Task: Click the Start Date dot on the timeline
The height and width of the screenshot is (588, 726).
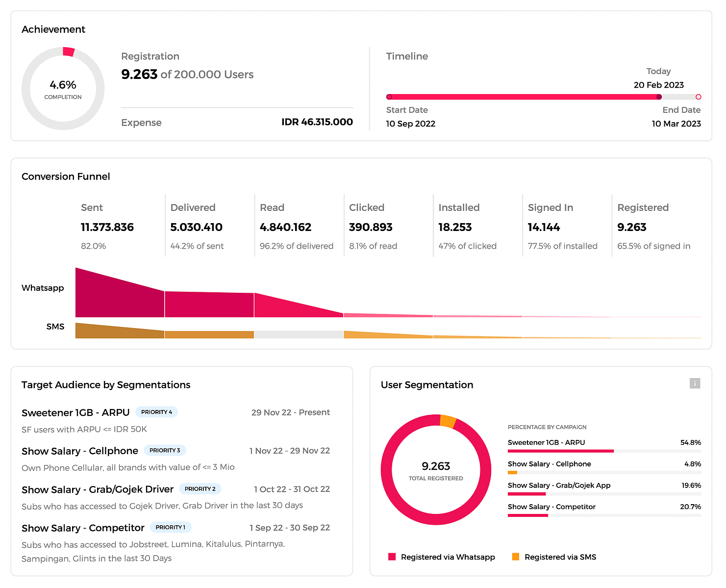Action: click(x=389, y=97)
